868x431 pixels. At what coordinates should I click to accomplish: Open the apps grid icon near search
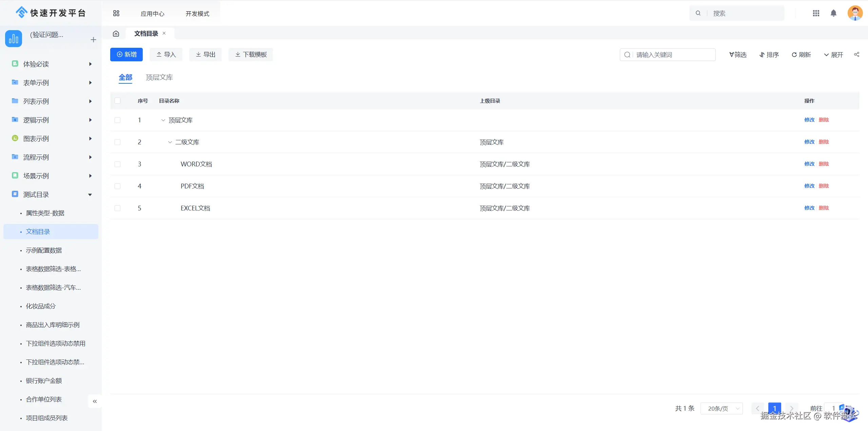(816, 13)
